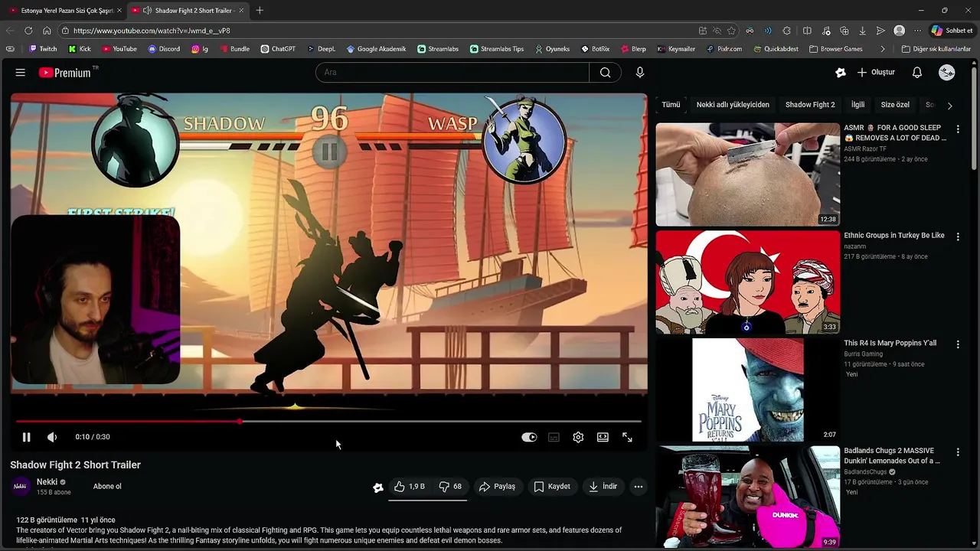Select the Nekki adlı yükleyiciden chip
The height and width of the screenshot is (551, 980).
[733, 105]
